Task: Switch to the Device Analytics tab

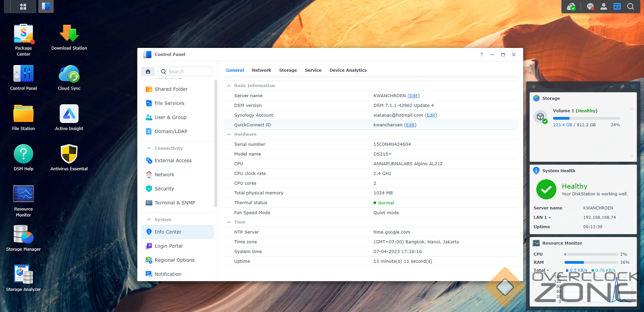Action: point(348,70)
